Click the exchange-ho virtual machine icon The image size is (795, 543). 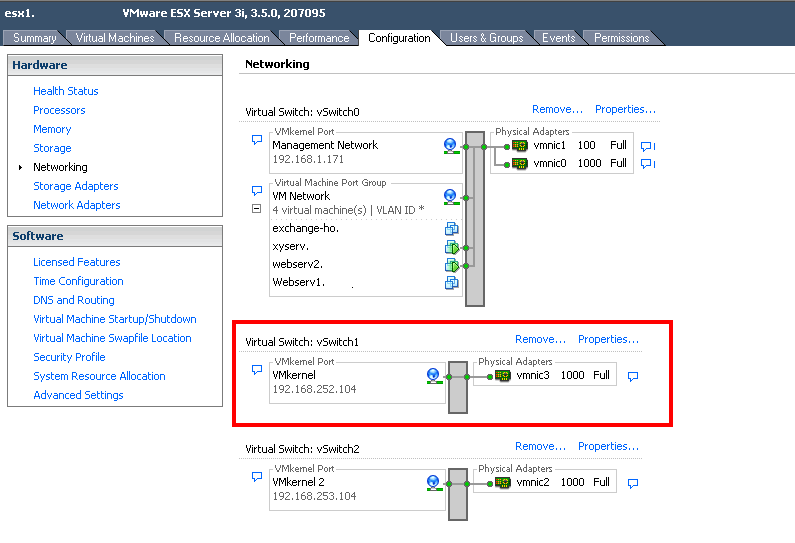point(452,229)
